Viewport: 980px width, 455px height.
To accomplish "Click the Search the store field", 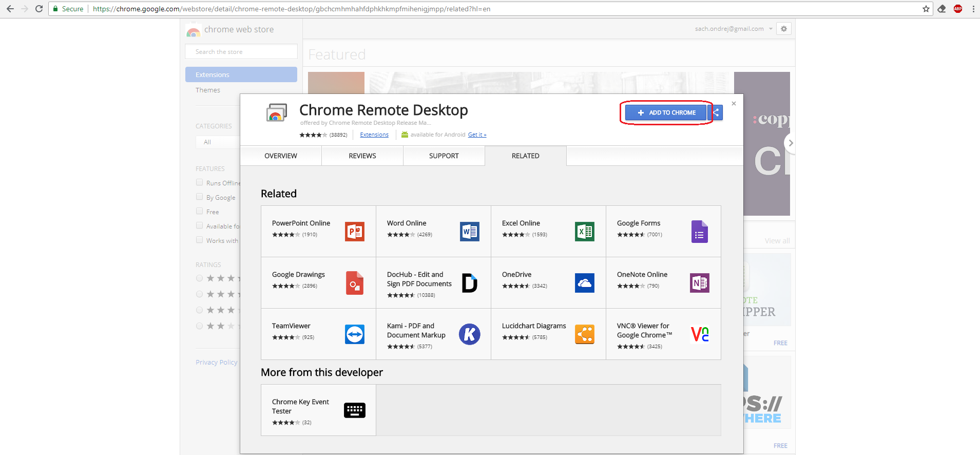I will (x=241, y=52).
